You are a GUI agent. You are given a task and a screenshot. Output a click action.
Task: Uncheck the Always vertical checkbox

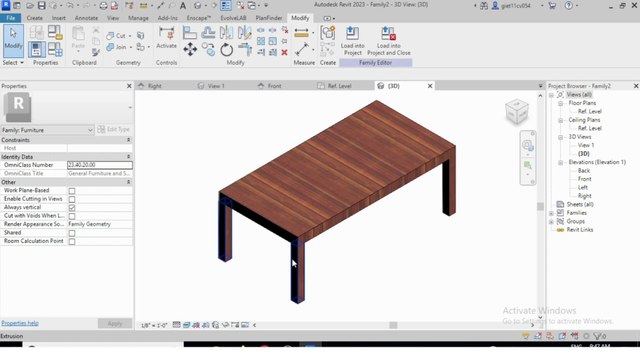[72, 208]
